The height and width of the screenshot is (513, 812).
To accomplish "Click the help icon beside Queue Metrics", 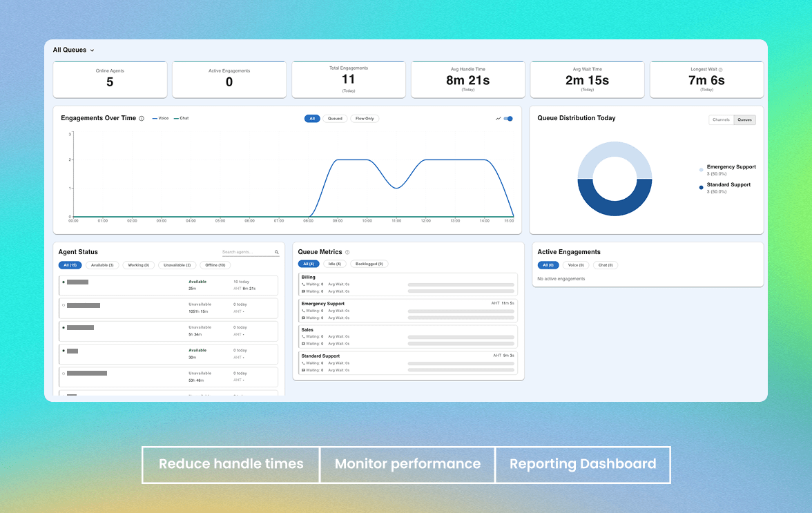I will point(347,253).
